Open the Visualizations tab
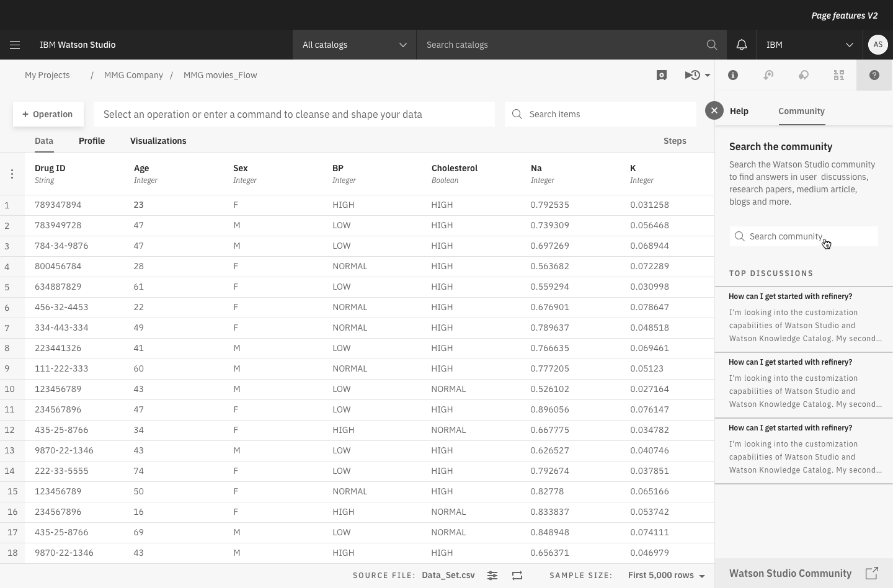The width and height of the screenshot is (893, 588). 158,141
